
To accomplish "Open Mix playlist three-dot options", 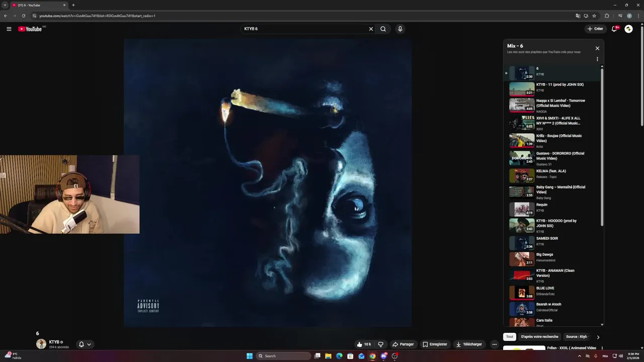I will (597, 59).
